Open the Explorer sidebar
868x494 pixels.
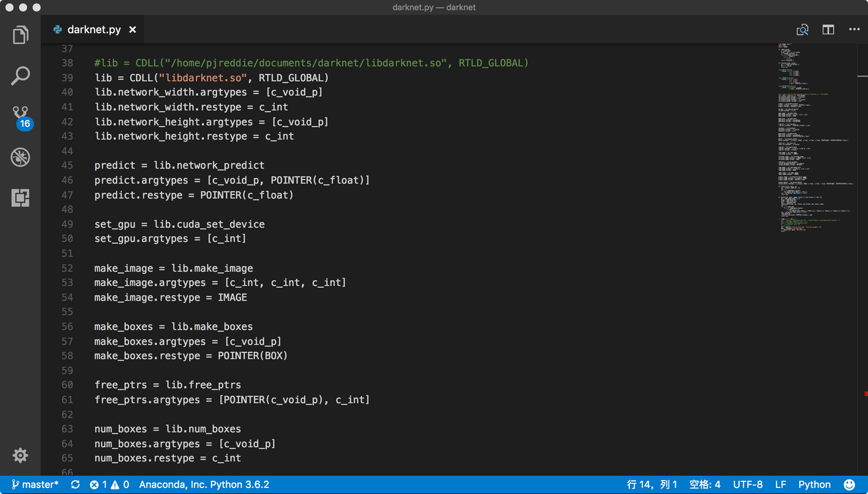point(20,34)
